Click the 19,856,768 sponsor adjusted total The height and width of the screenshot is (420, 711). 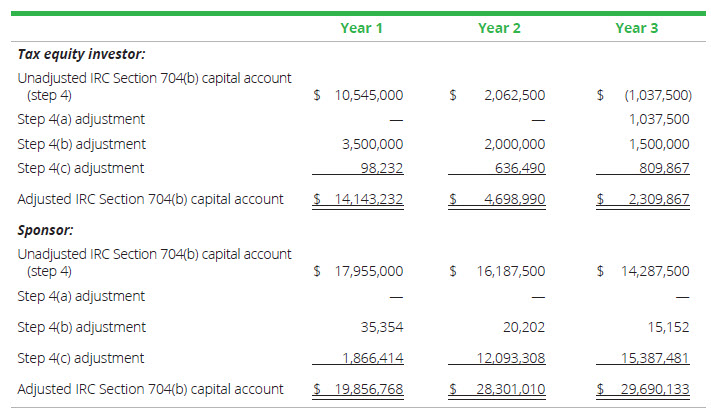(x=366, y=389)
